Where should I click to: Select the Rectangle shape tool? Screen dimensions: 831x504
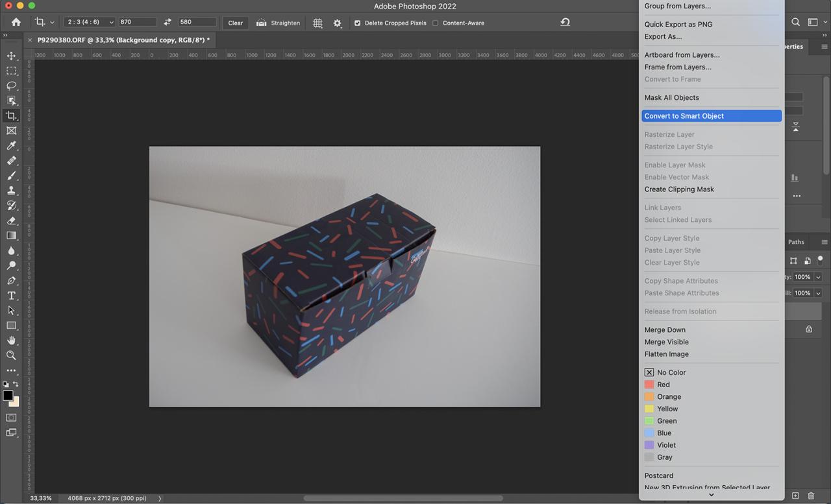click(x=11, y=325)
